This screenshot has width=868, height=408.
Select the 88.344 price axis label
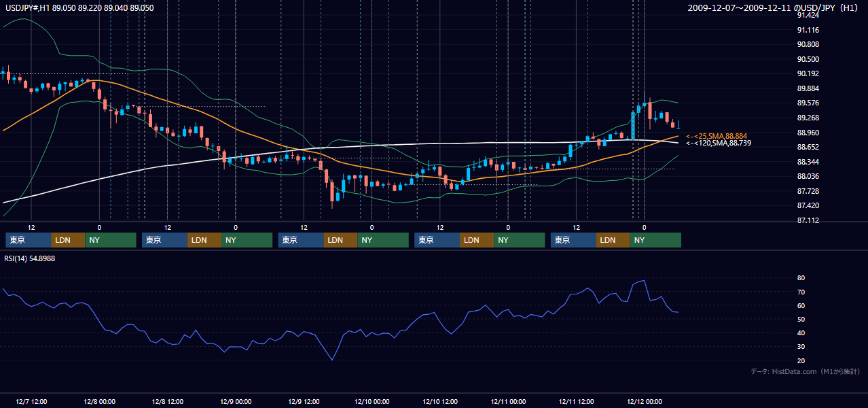click(809, 162)
